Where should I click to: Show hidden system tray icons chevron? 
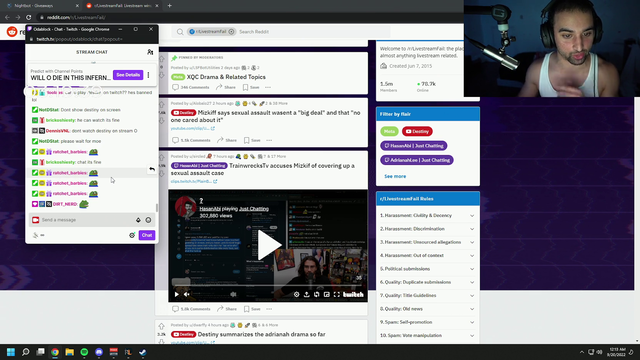582,352
